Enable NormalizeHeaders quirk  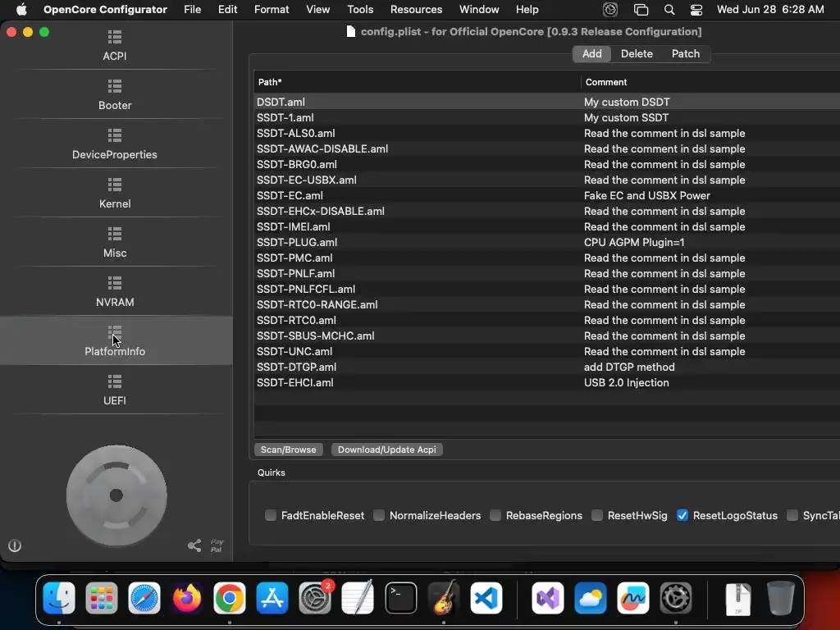[379, 515]
